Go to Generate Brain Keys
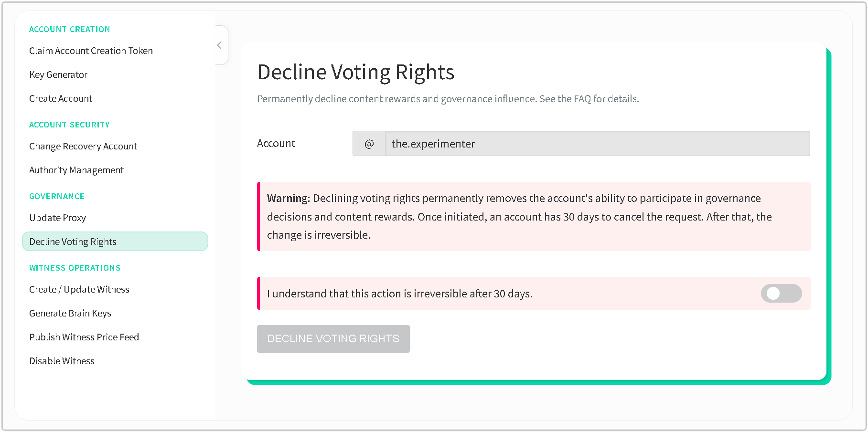 pos(70,313)
